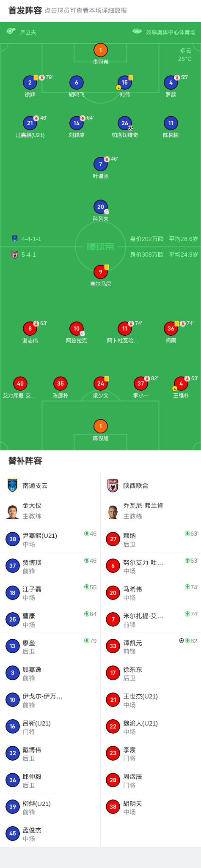Screen dimensions: 201x868
Task: Tap substitute 胡明天 number 38 row
Action: (x=151, y=807)
